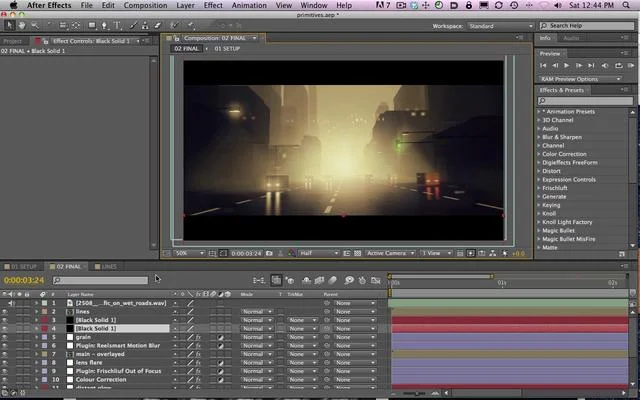The image size is (640, 400).
Task: Open 1 View layout dropdown
Action: click(x=436, y=253)
